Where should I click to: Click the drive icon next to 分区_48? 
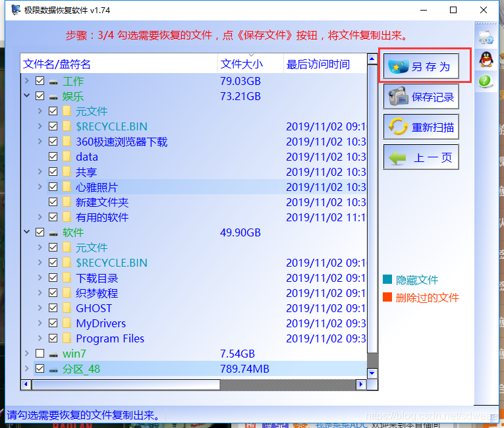tap(53, 369)
